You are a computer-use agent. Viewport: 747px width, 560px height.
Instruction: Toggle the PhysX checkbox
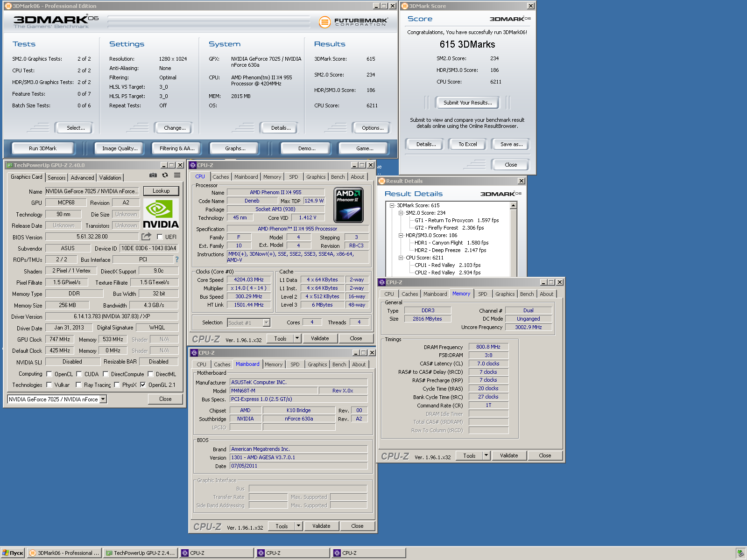[117, 385]
